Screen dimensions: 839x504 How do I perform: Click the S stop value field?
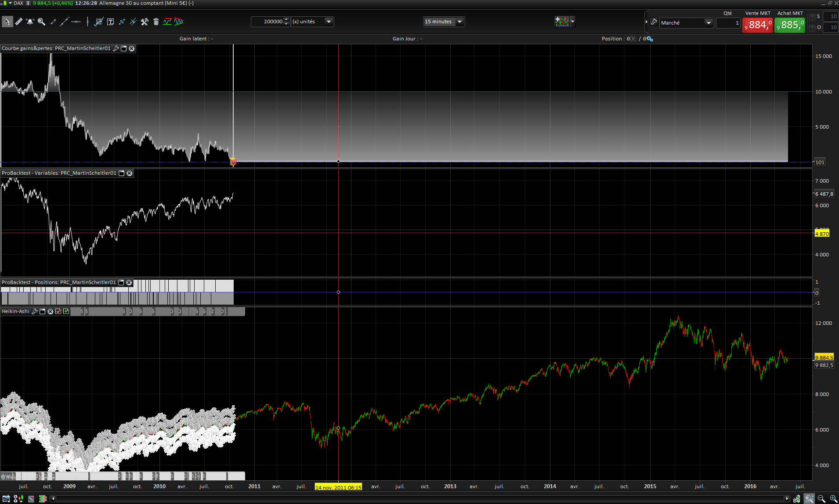coord(830,17)
